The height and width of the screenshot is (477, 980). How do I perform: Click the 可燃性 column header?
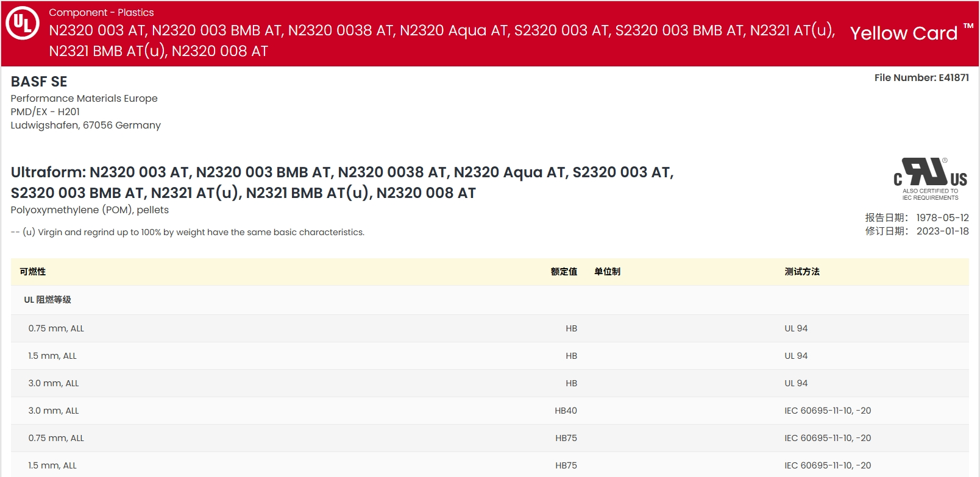[33, 272]
